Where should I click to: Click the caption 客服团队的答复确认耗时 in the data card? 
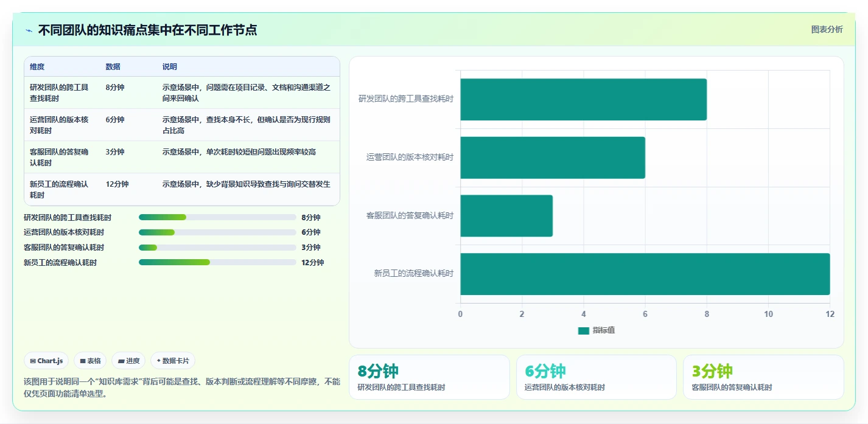tap(732, 388)
